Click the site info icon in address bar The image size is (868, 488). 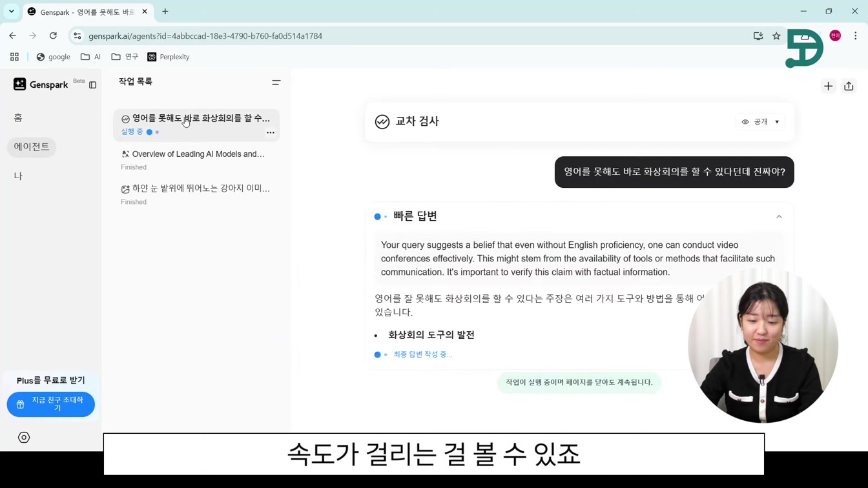pos(77,36)
